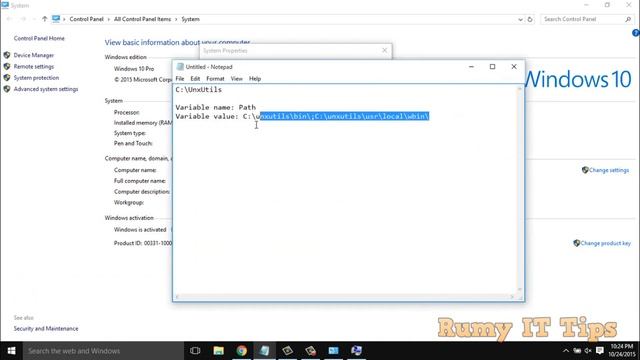Open Advanced system settings link
Image resolution: width=640 pixels, height=360 pixels.
[x=46, y=89]
